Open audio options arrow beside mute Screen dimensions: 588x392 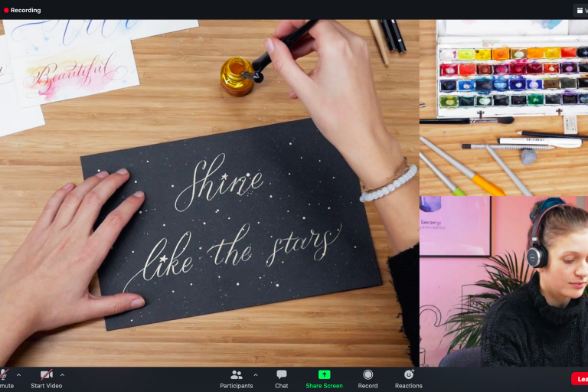18,375
